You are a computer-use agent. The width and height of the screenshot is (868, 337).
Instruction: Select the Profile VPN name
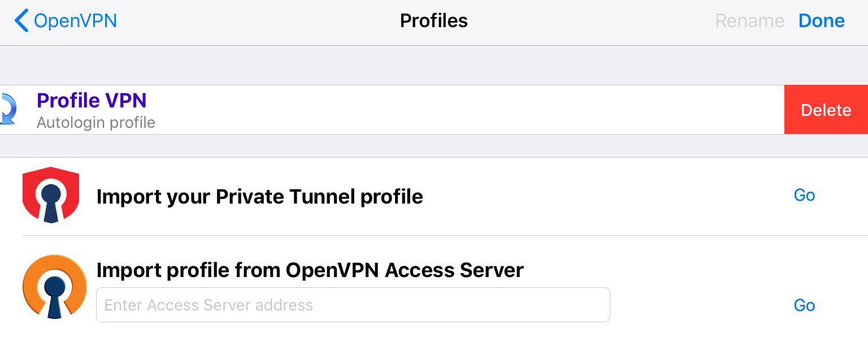[92, 101]
